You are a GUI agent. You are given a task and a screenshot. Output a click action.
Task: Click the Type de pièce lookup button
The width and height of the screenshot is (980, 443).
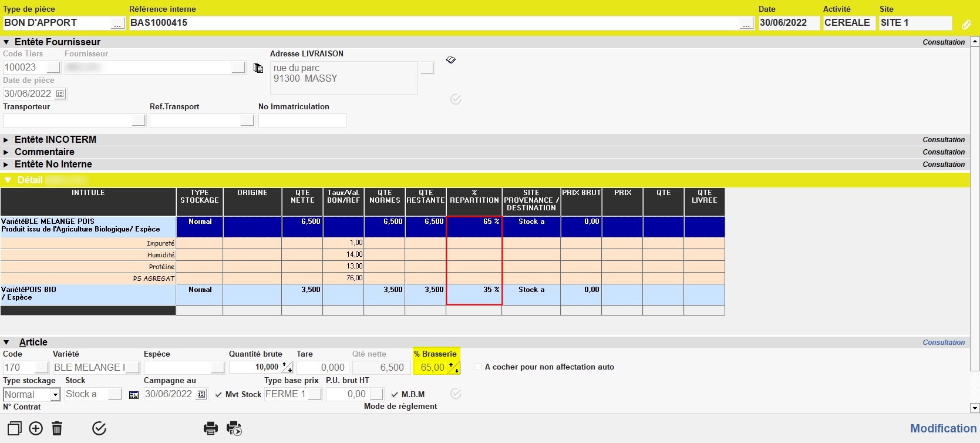tap(117, 24)
